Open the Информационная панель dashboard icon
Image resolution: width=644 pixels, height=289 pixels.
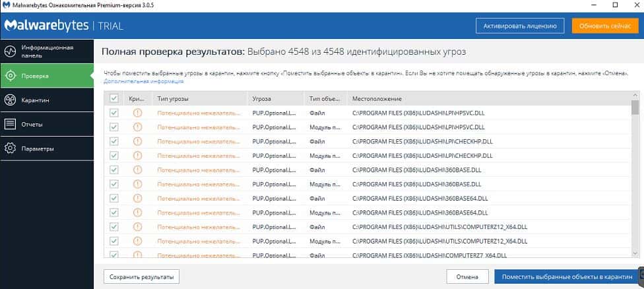11,51
